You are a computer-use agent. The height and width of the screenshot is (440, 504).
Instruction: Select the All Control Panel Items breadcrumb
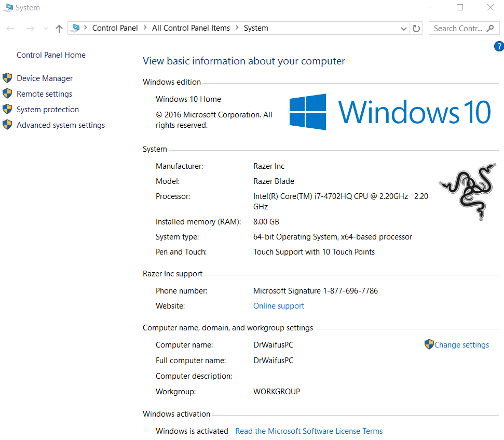coord(191,28)
